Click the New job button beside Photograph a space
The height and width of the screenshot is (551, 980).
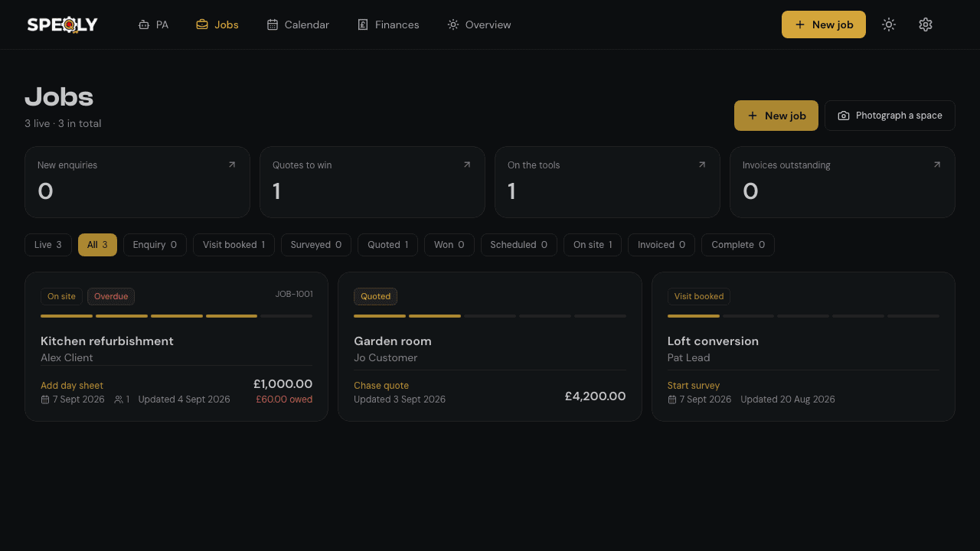click(776, 116)
